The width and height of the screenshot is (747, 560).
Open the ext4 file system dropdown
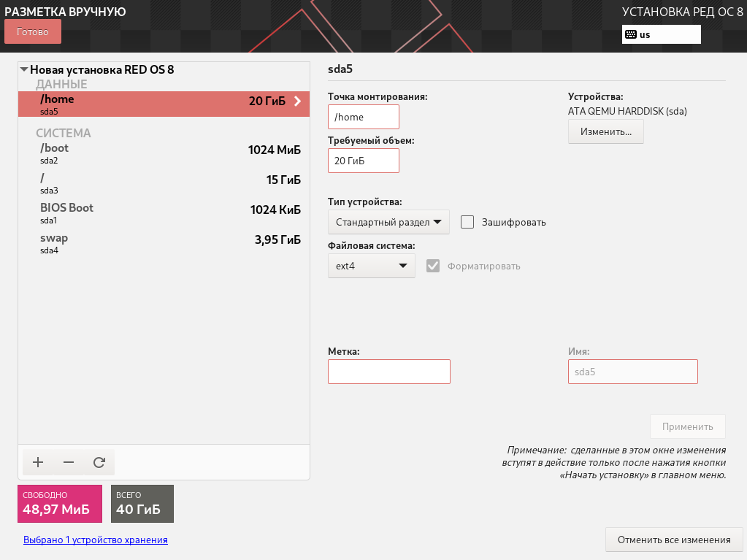pyautogui.click(x=372, y=266)
